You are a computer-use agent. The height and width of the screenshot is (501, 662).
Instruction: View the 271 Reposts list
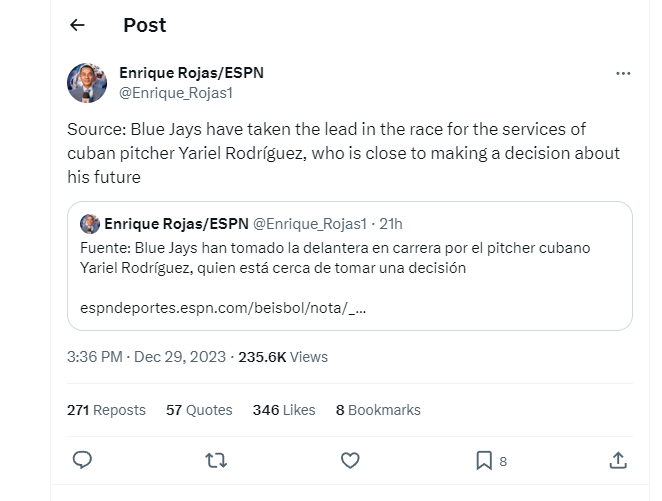pos(106,410)
